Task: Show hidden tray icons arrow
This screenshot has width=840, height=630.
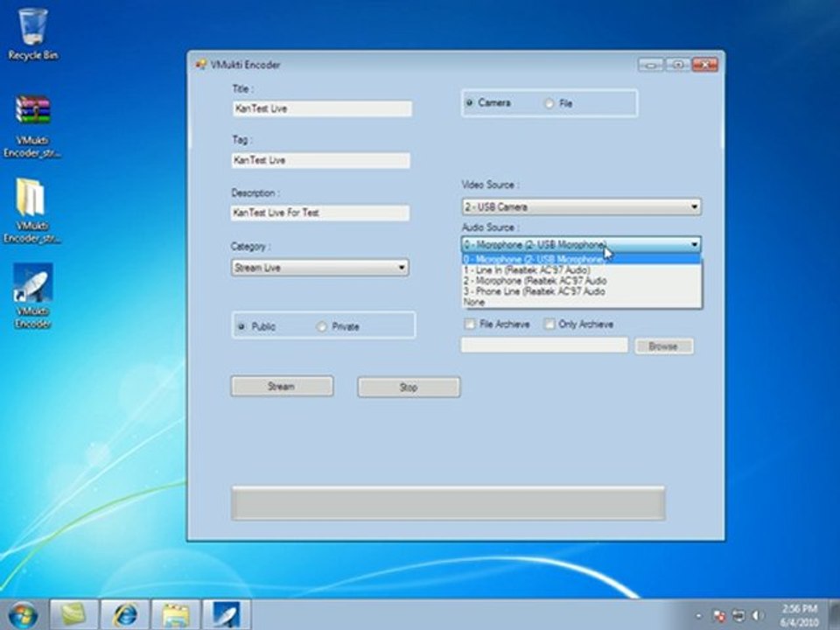Action: point(698,615)
